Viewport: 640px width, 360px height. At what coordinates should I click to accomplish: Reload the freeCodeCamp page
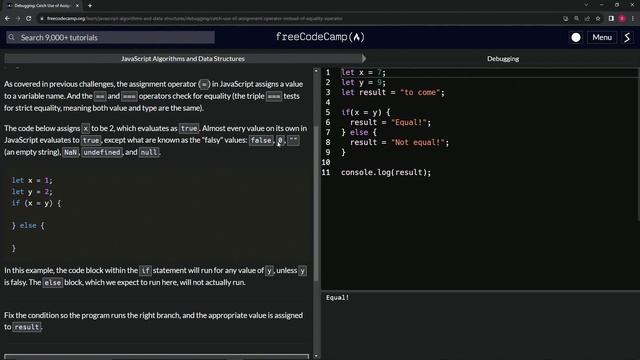click(29, 18)
